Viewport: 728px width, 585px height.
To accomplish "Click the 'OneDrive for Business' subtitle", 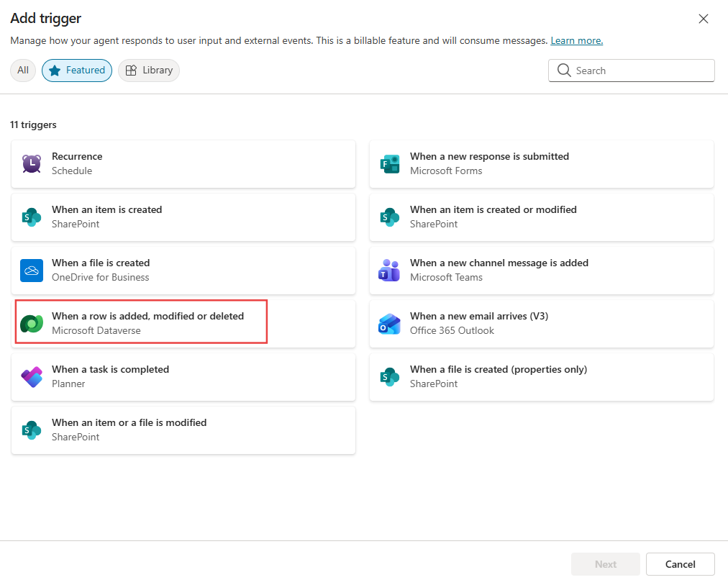I will [100, 277].
